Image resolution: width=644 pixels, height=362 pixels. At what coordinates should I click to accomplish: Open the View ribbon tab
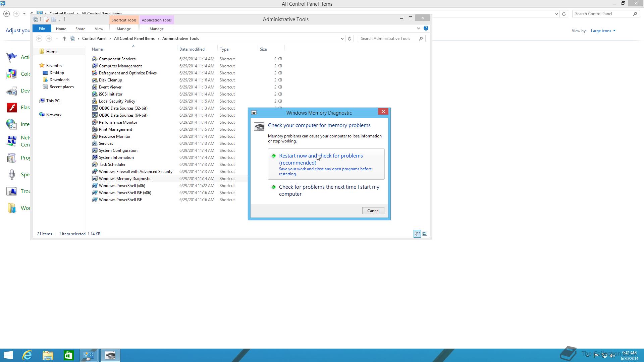click(99, 29)
